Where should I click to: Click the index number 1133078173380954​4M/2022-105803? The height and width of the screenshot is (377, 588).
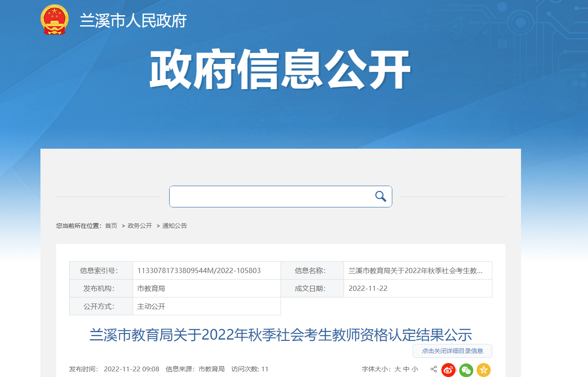[x=199, y=270]
